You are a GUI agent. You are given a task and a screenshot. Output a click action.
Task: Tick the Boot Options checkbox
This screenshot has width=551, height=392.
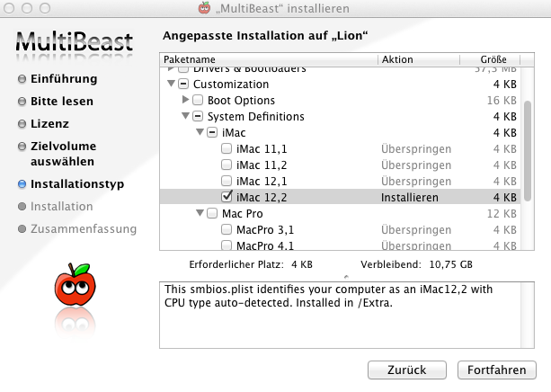tap(200, 100)
